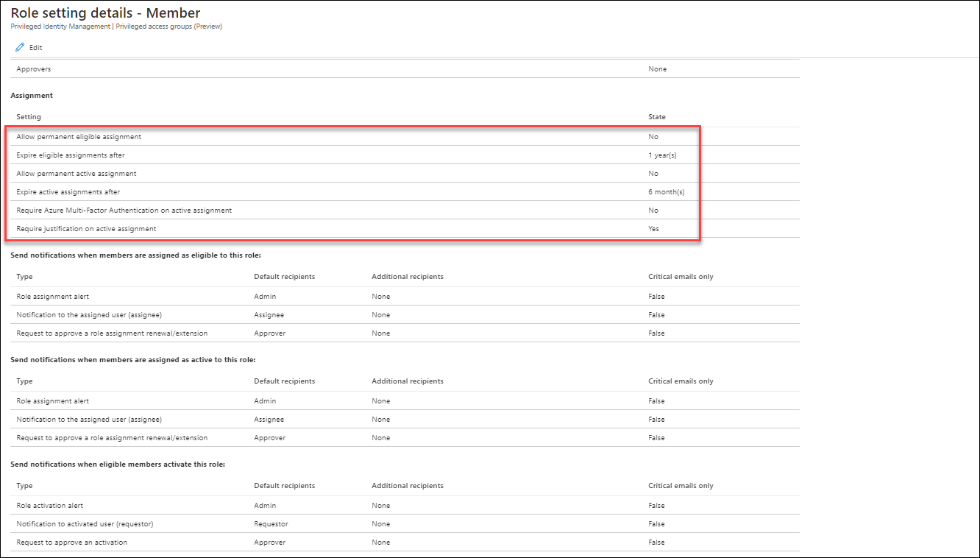
Task: Click heading about members assigned as active notifications
Action: click(133, 359)
